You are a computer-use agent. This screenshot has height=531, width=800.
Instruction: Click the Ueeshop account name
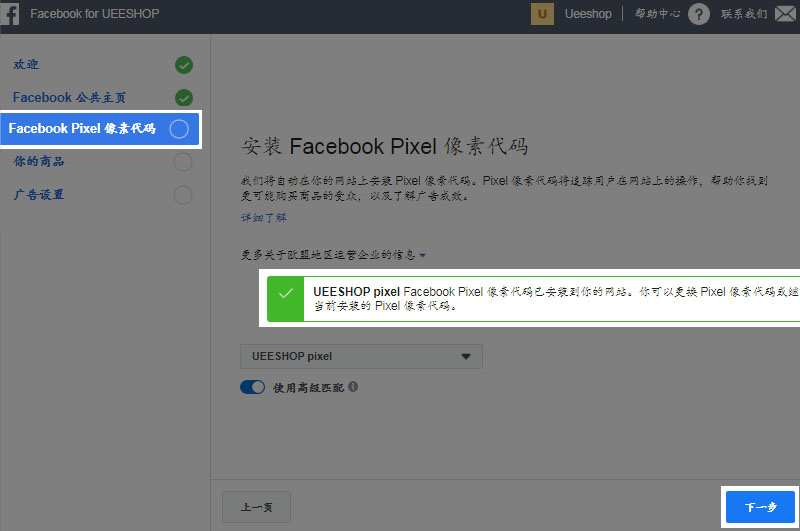(588, 14)
